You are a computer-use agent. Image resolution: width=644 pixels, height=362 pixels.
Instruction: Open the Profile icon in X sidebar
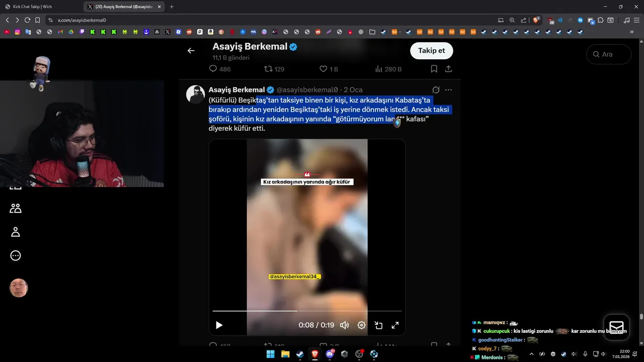click(x=16, y=232)
